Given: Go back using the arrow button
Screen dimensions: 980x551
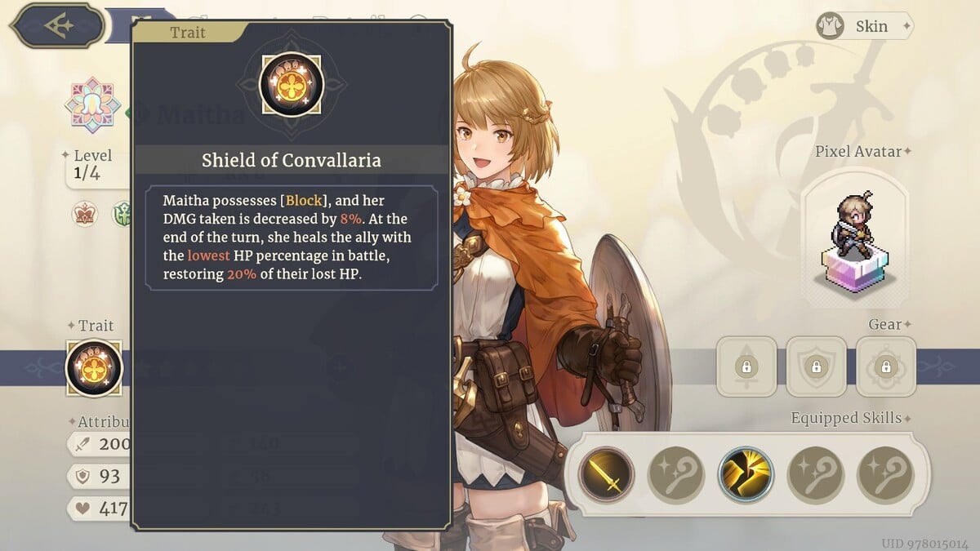Looking at the screenshot, I should click(57, 25).
